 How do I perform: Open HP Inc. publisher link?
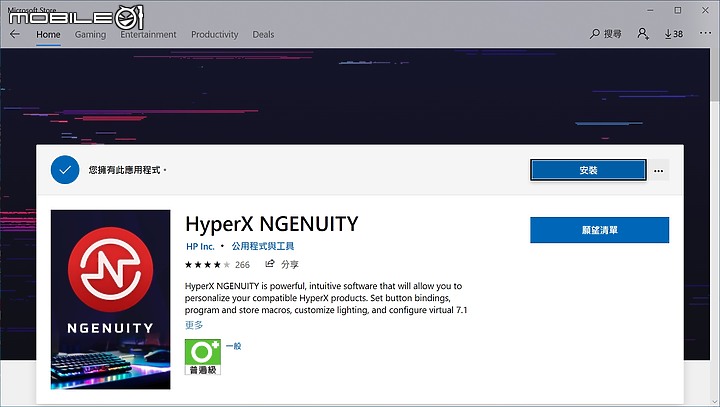click(200, 246)
